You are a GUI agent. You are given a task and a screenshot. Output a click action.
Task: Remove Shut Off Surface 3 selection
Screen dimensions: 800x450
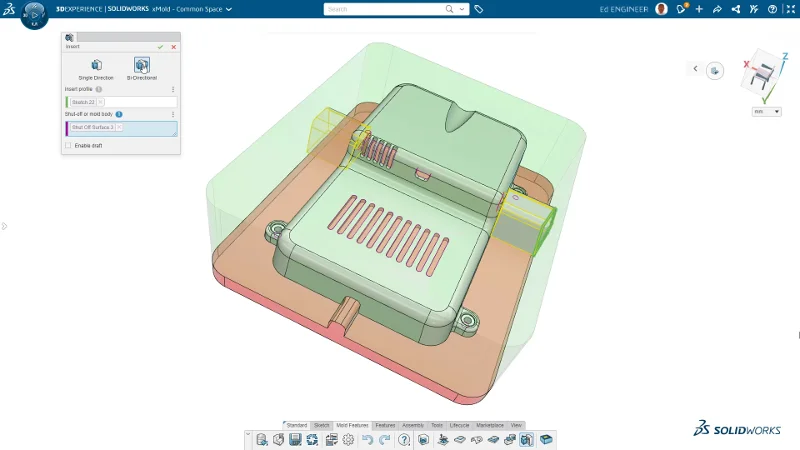point(119,127)
